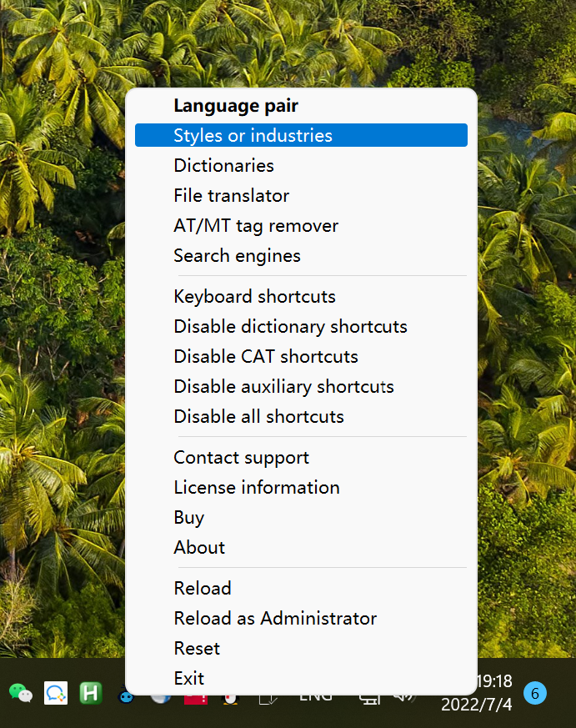Image resolution: width=576 pixels, height=728 pixels.
Task: Launch the File translator
Action: pyautogui.click(x=231, y=196)
